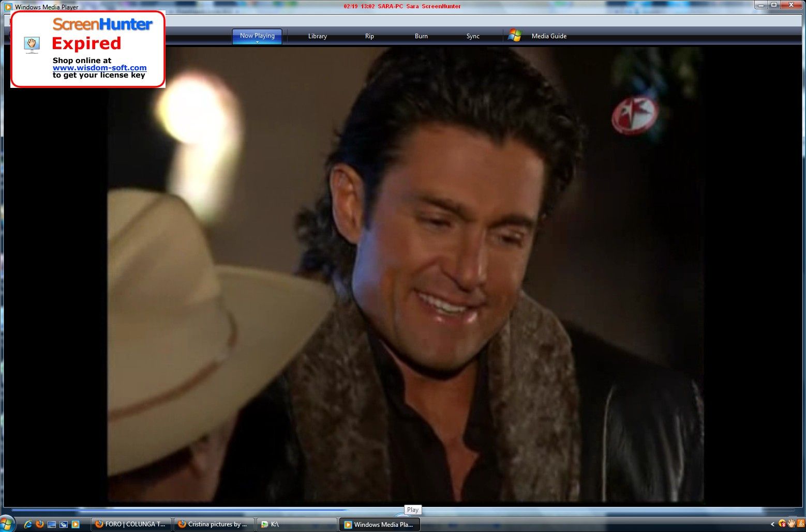
Task: Open Firefox from Quick Launch icon
Action: click(40, 524)
